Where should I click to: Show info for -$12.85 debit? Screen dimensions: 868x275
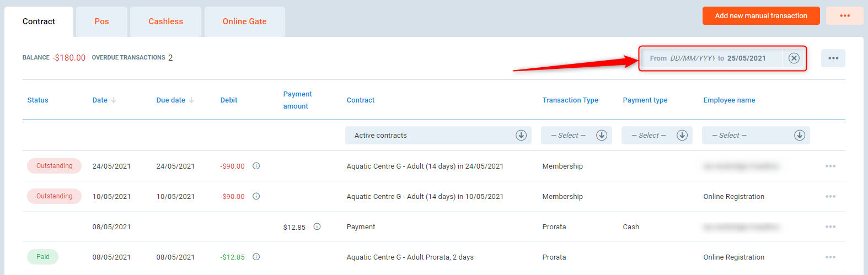click(x=256, y=257)
